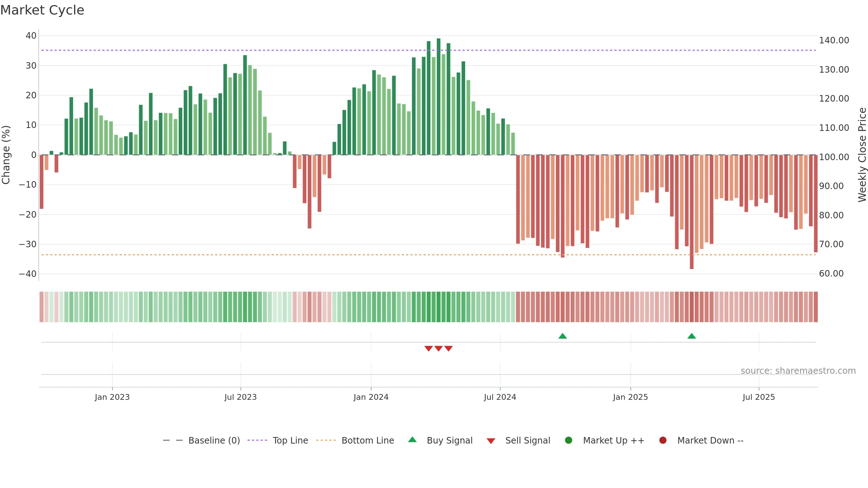Click the Market Down -- legend label
Viewport: 868px width, 488px height.
pyautogui.click(x=710, y=440)
